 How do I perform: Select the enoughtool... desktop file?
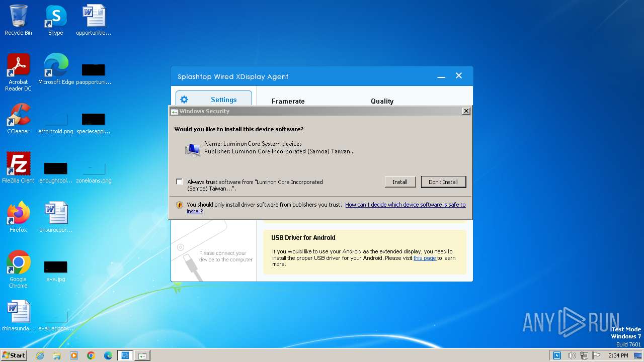pos(56,172)
